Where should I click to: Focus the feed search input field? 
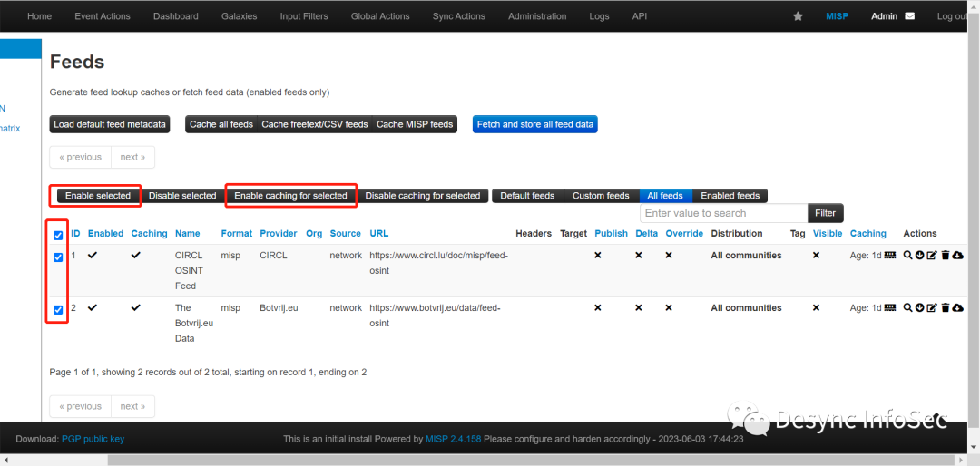pyautogui.click(x=724, y=213)
